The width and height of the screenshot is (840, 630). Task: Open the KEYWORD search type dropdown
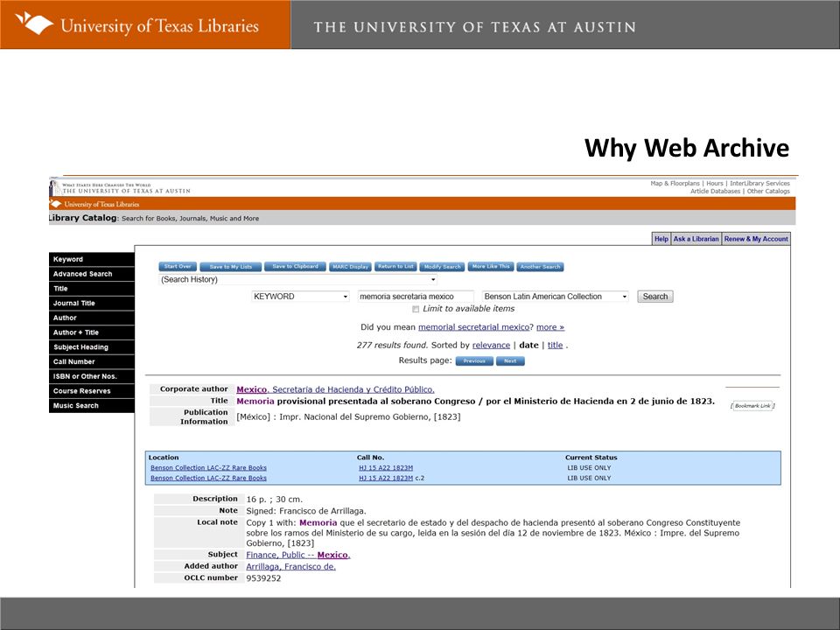coord(300,297)
